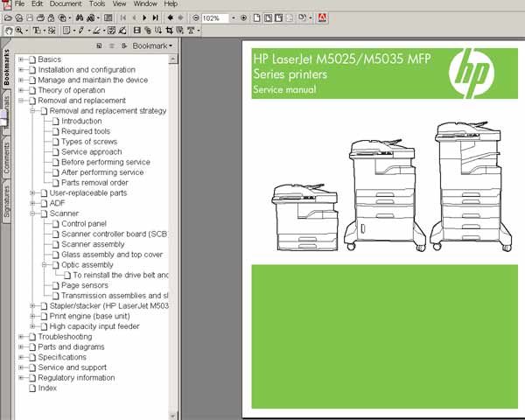Expand the Basics bookmark
Viewport: 525px width, 420px height.
point(21,59)
